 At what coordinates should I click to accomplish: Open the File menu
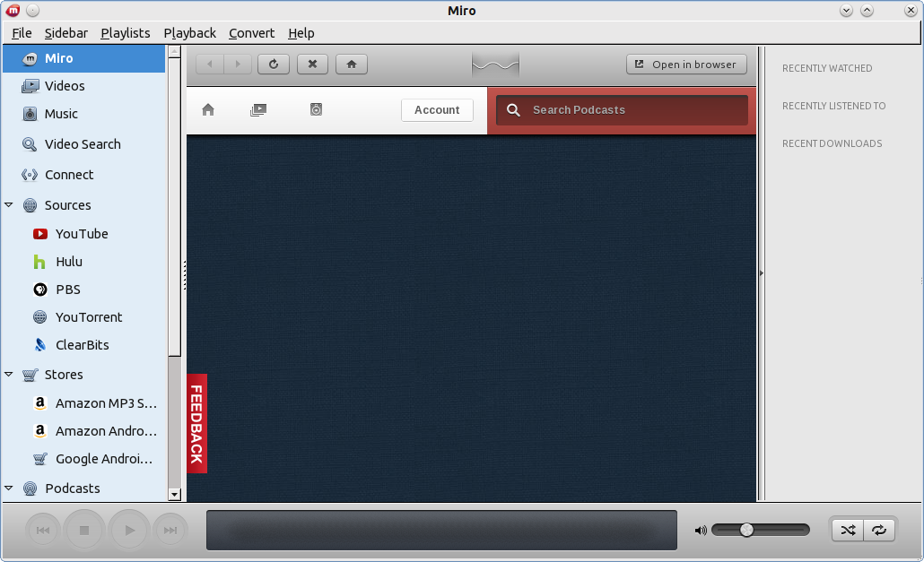22,33
